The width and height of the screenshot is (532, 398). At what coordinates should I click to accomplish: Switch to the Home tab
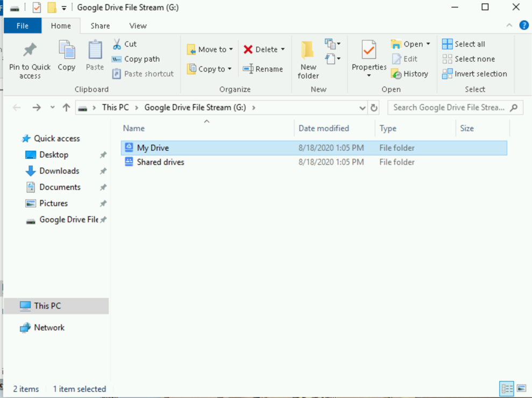point(61,26)
